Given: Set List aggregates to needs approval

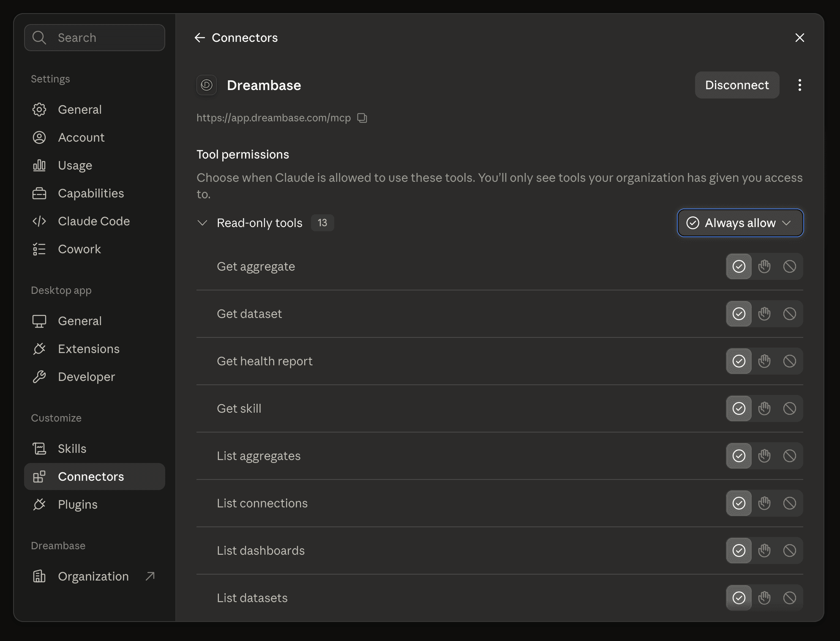Looking at the screenshot, I should coord(764,456).
